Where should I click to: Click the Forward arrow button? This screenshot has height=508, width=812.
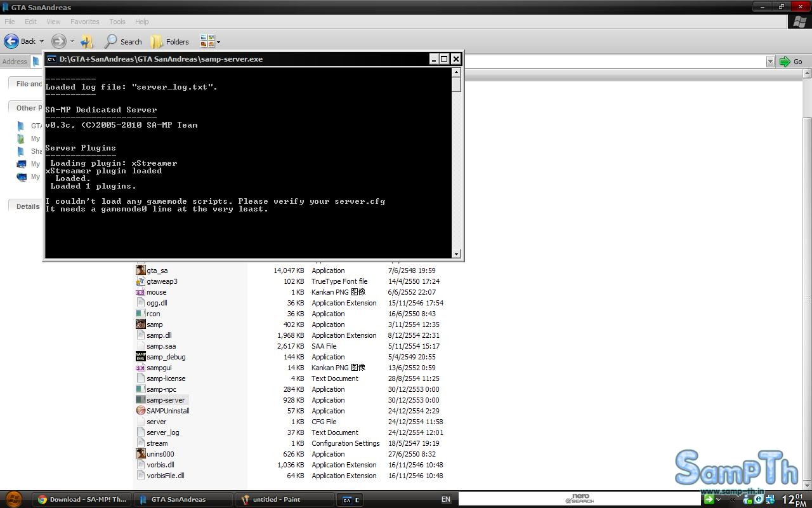(x=58, y=41)
